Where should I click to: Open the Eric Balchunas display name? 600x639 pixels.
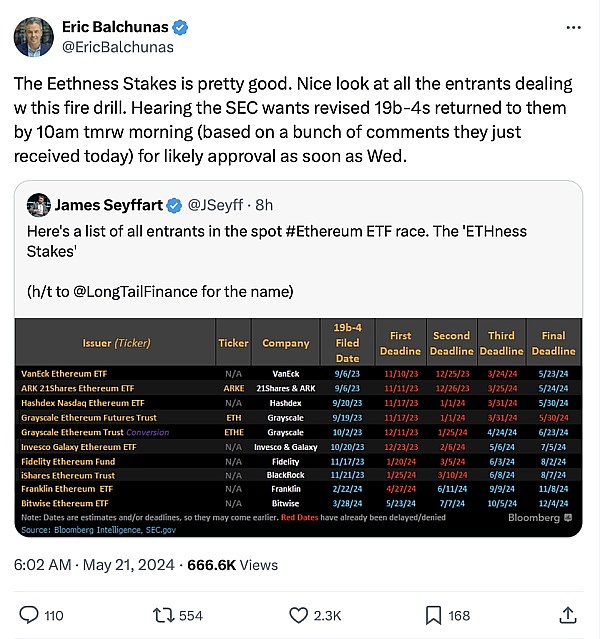coord(116,26)
